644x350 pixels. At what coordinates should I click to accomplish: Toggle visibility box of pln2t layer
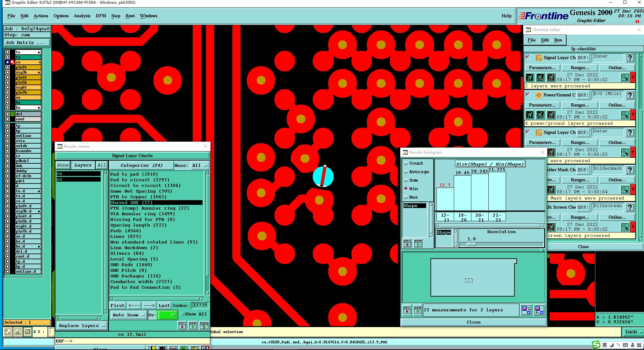[8, 67]
